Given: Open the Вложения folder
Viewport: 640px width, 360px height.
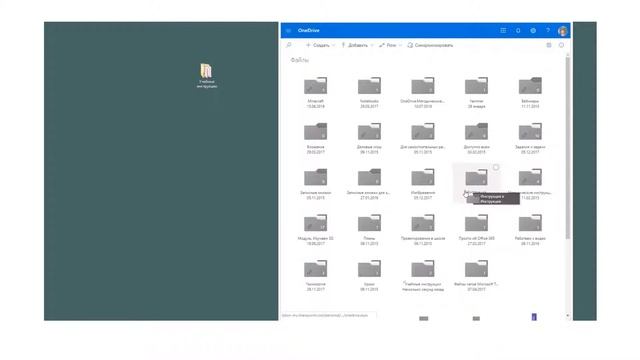Looking at the screenshot, I should [316, 131].
